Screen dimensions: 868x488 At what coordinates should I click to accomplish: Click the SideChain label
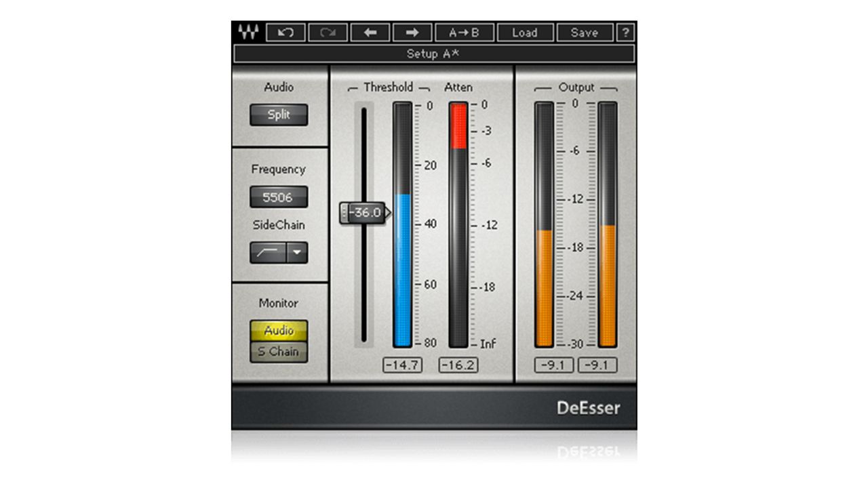(279, 225)
